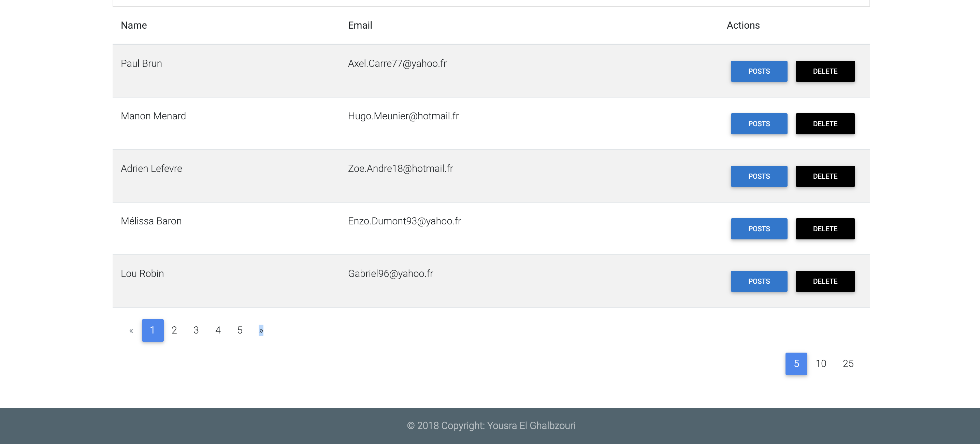The width and height of the screenshot is (980, 444).
Task: Delete the user Adrien Lefevre
Action: [x=825, y=176]
